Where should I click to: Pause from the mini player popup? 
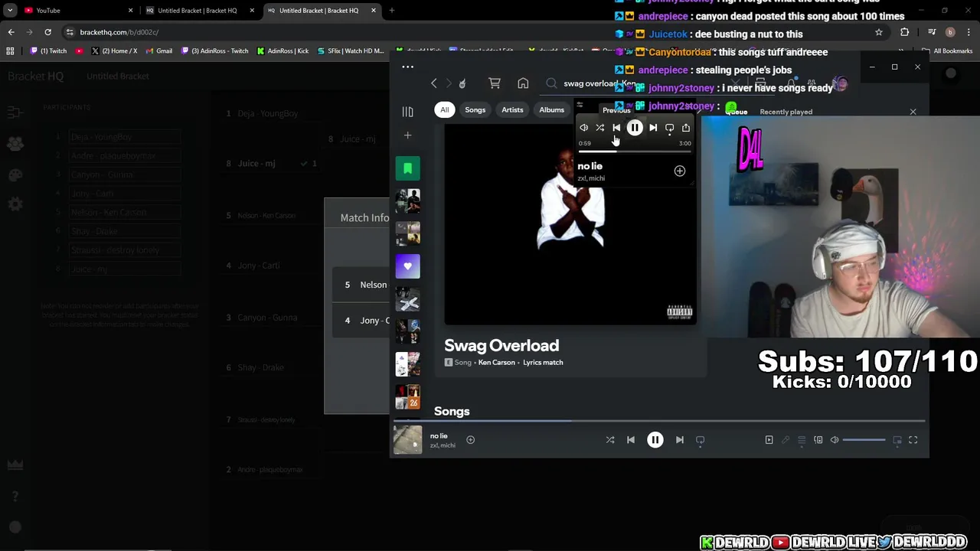point(635,128)
